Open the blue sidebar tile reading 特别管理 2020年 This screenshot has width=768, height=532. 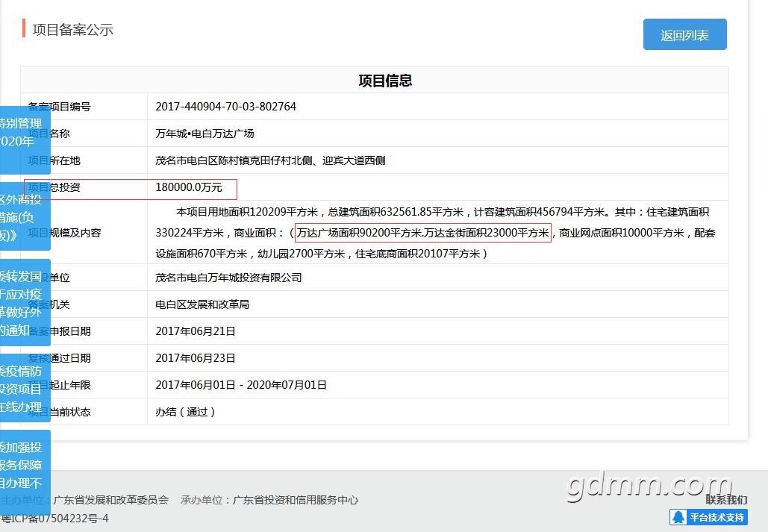[25, 140]
